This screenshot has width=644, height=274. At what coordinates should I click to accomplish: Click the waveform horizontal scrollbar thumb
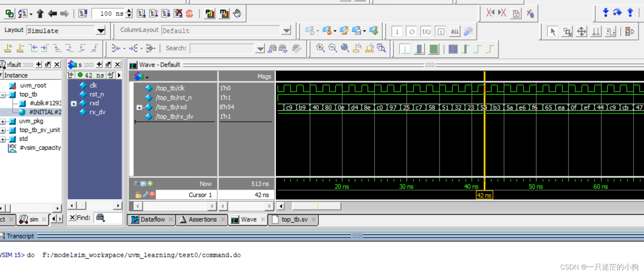coord(316,206)
